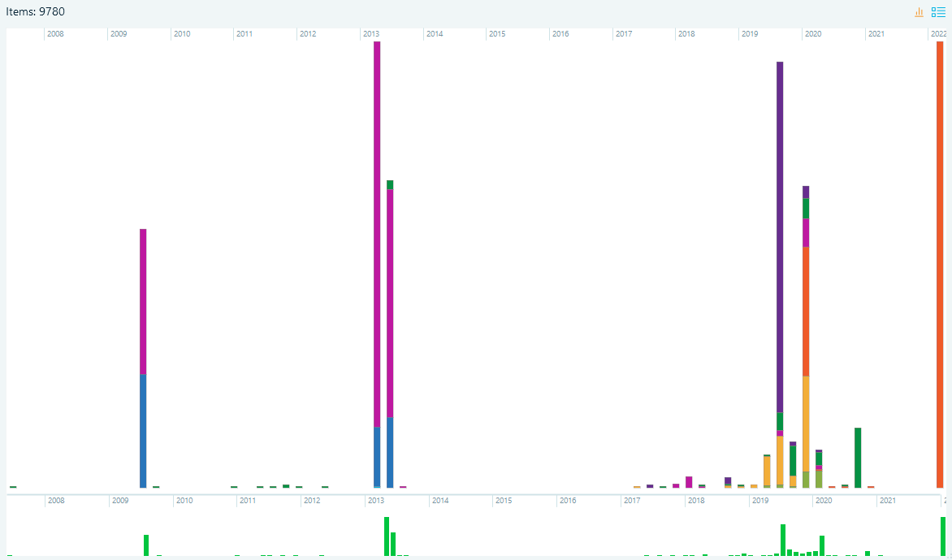
Task: Click blue segment of the tallest 2013 bar
Action: [377, 457]
